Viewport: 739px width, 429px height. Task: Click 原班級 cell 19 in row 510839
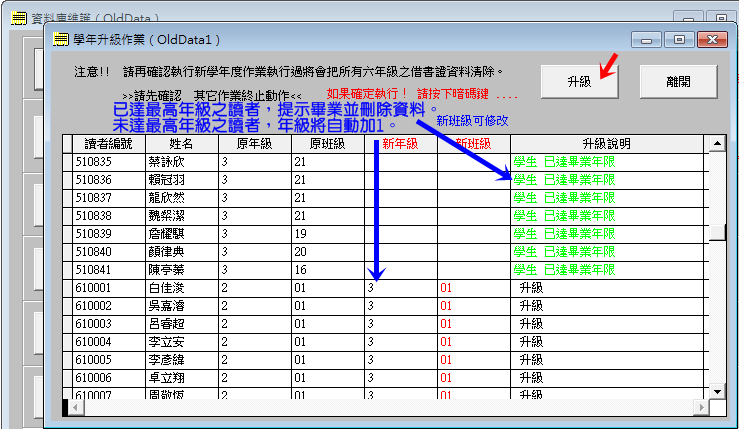point(328,234)
